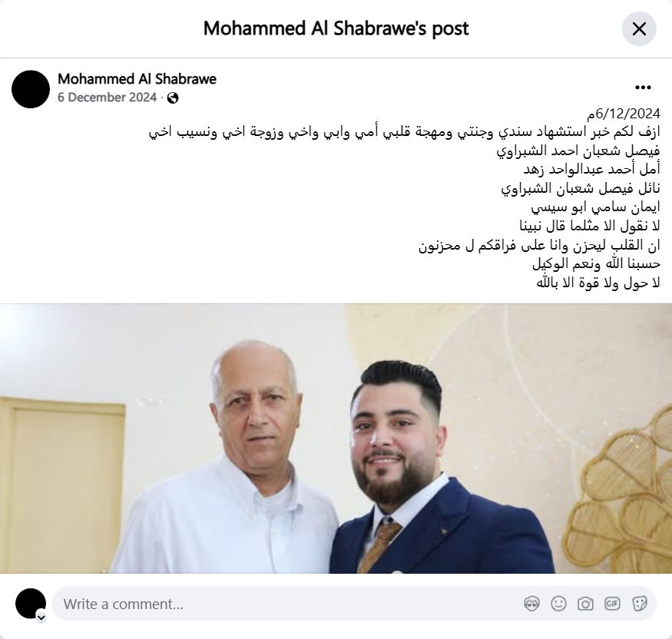Expand the comment-as chevron on your avatar
The image size is (672, 639).
(x=41, y=617)
